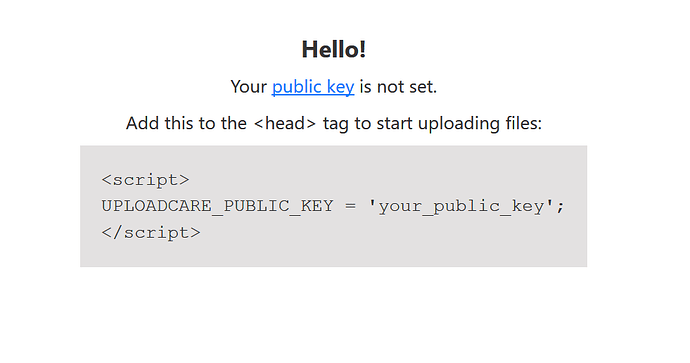Open the 'public key' hyperlink

(313, 87)
